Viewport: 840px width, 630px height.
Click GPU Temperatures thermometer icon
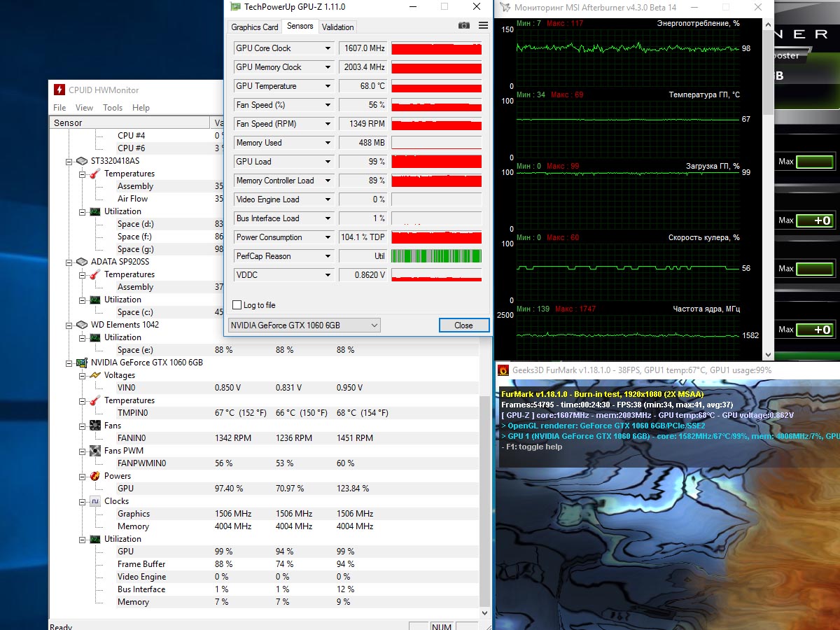pos(95,400)
